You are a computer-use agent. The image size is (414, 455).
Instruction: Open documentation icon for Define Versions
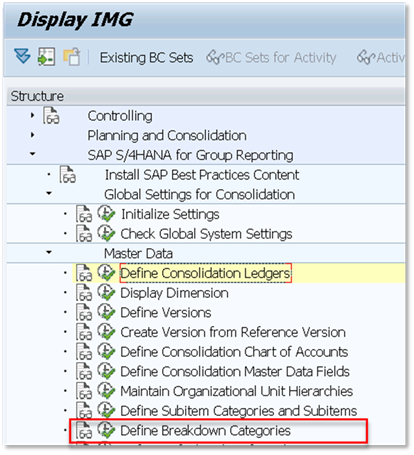pyautogui.click(x=84, y=312)
